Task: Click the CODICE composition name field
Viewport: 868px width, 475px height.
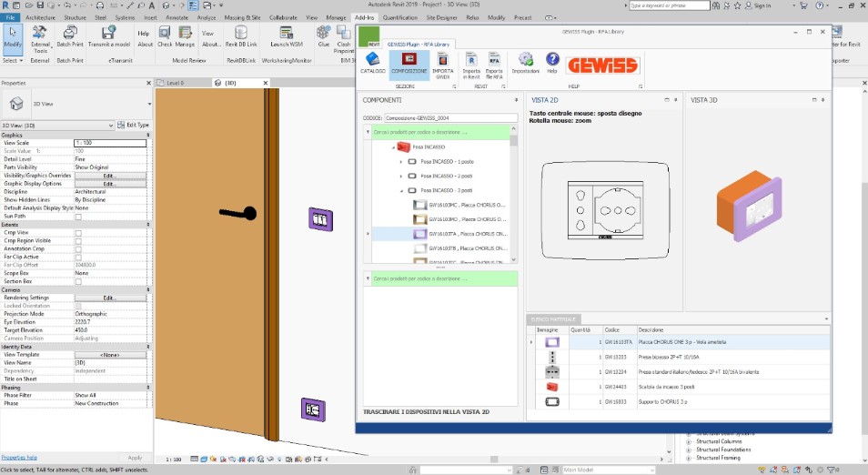Action: [x=450, y=118]
